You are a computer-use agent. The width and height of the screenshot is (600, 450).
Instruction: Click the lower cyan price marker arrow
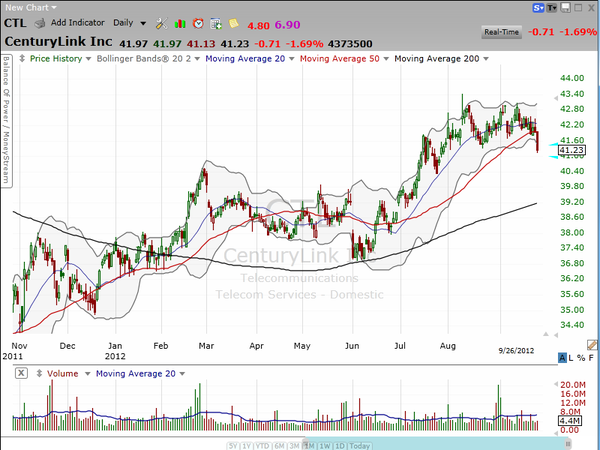(x=553, y=157)
